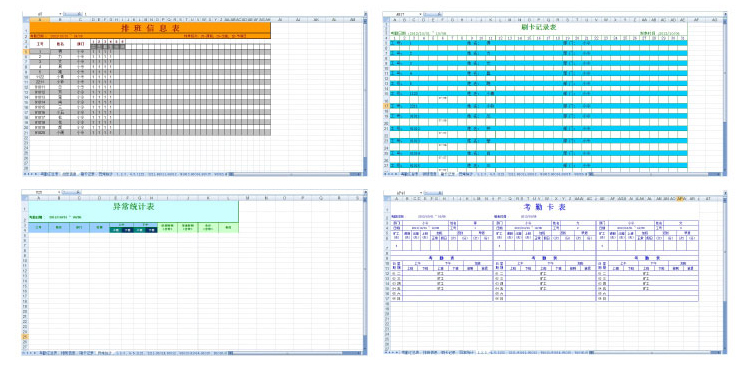Switch to 刷卡记录 tab in the 排班信息表 window

(88, 174)
